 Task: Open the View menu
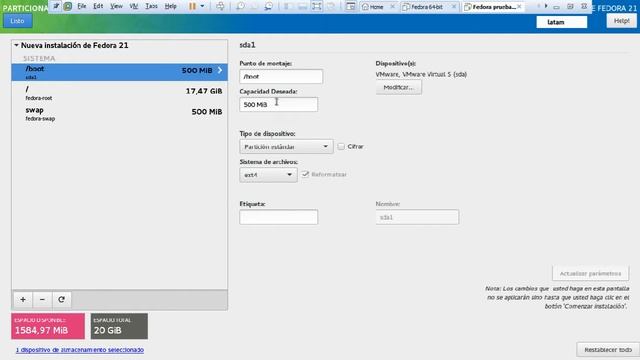[116, 6]
